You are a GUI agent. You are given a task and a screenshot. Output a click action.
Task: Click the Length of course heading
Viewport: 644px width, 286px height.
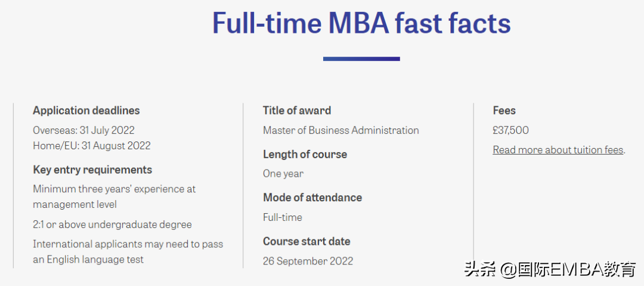tap(305, 154)
